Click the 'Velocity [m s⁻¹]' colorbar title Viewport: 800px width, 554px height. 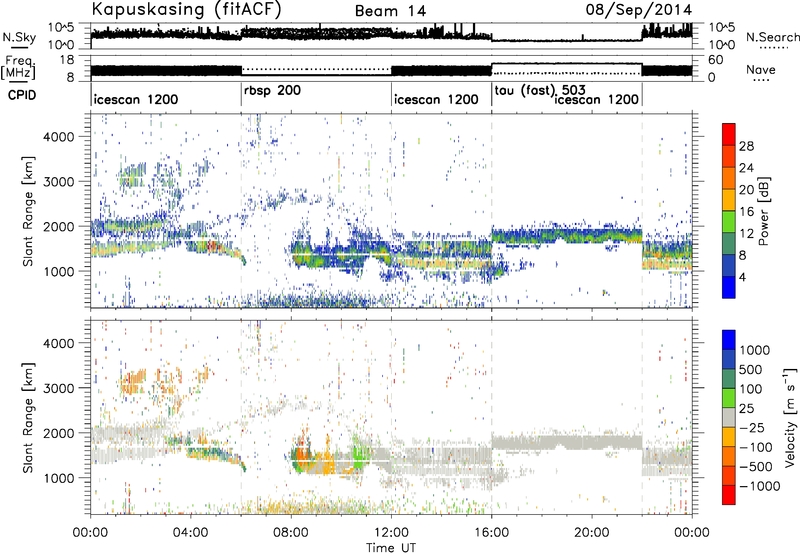(790, 417)
